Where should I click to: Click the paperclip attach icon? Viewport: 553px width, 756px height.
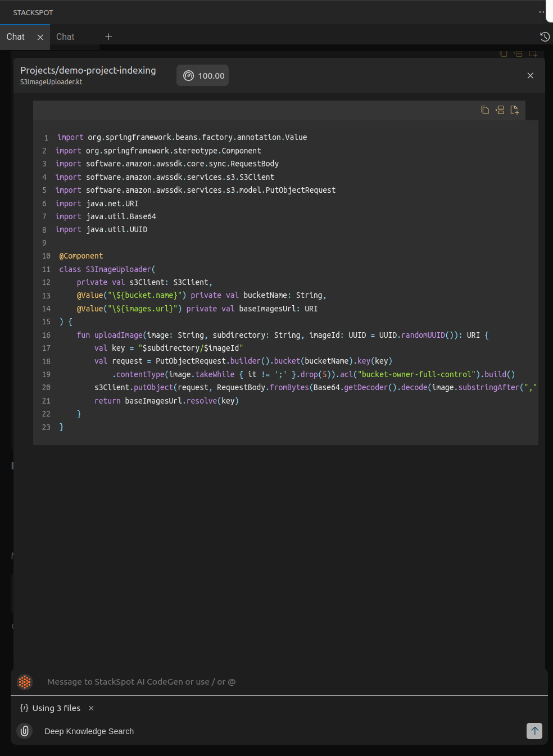click(x=25, y=731)
